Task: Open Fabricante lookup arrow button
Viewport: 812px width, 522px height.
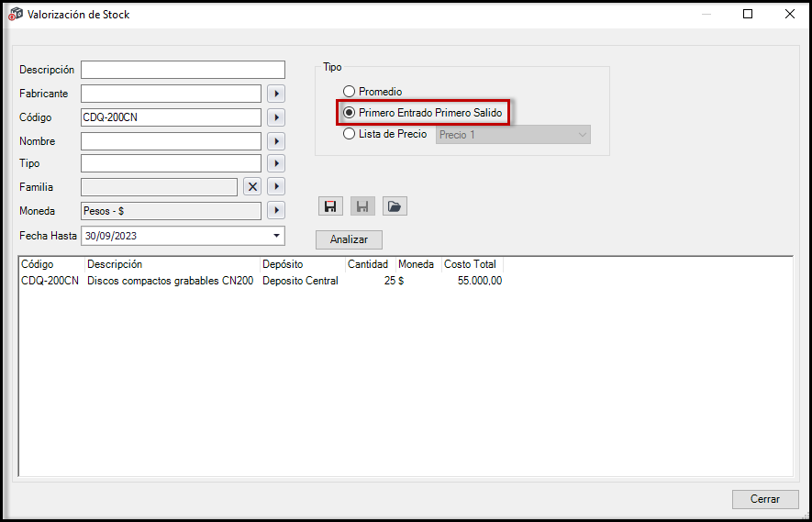Action: click(276, 94)
